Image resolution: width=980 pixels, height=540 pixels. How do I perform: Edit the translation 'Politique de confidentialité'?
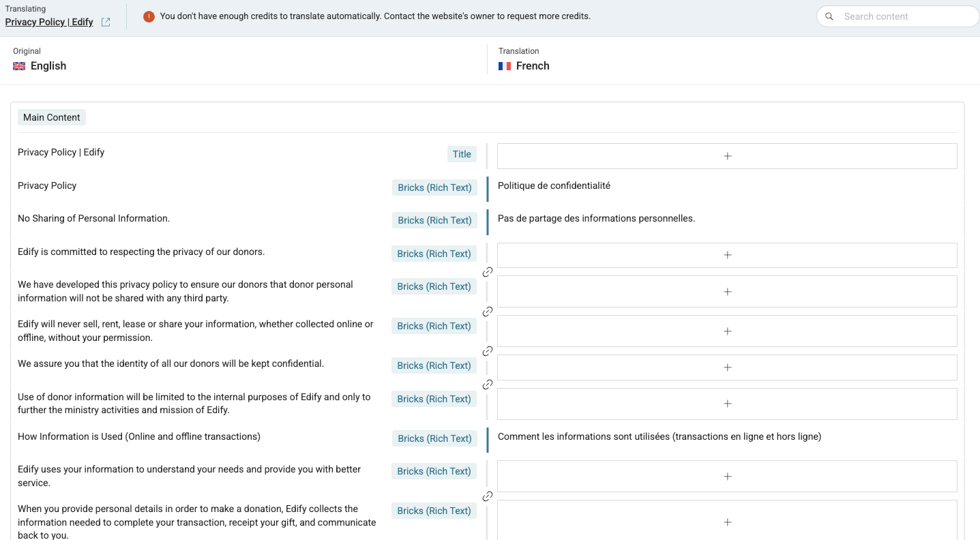pyautogui.click(x=554, y=185)
